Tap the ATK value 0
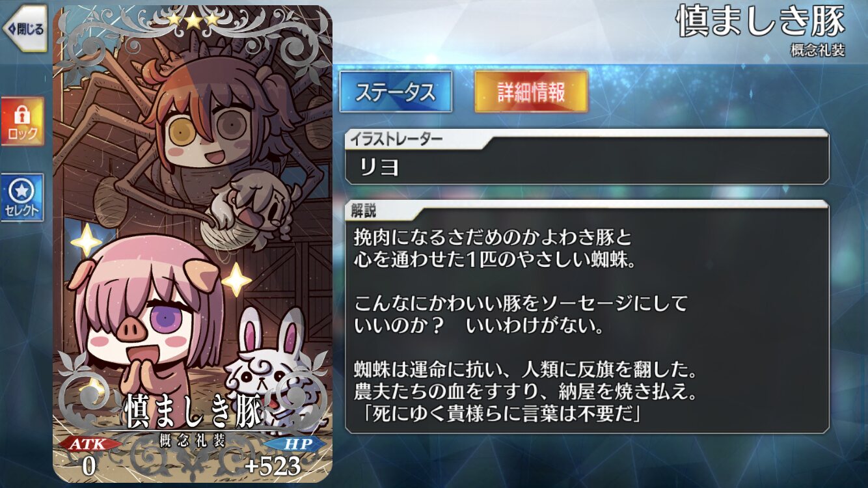868x488 pixels. pos(89,466)
